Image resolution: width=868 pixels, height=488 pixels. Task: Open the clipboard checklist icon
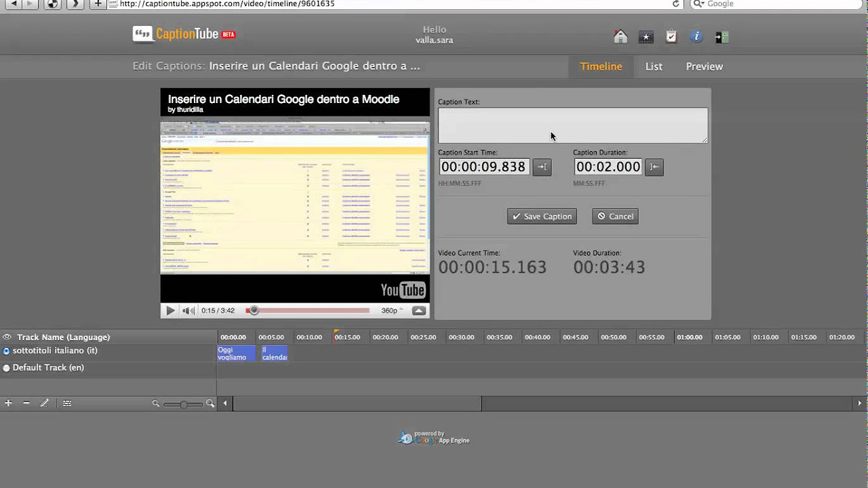pyautogui.click(x=671, y=37)
